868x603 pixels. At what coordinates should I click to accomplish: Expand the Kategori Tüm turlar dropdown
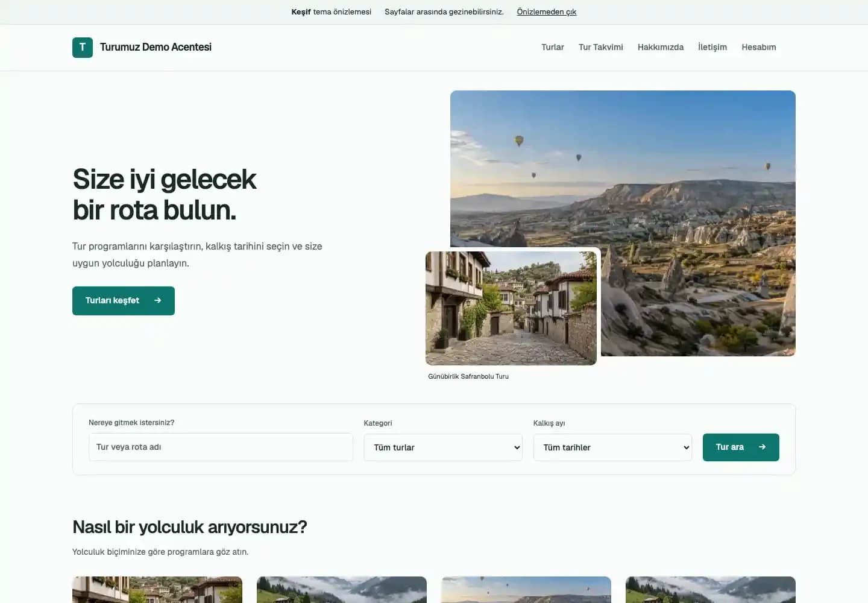click(x=443, y=447)
